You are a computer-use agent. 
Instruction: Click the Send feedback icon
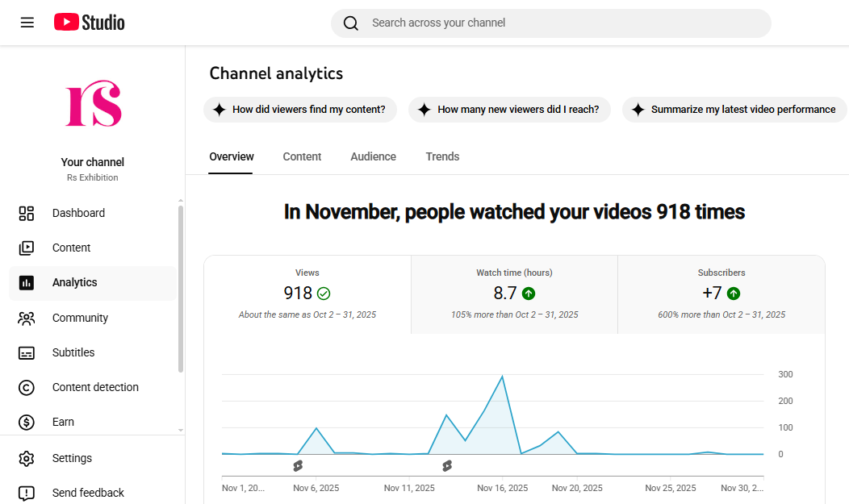click(x=27, y=493)
